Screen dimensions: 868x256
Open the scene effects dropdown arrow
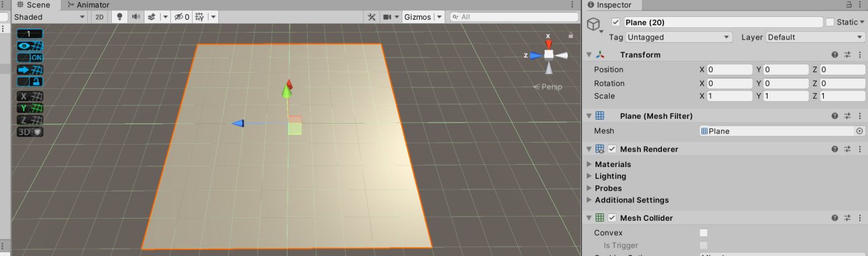point(165,17)
